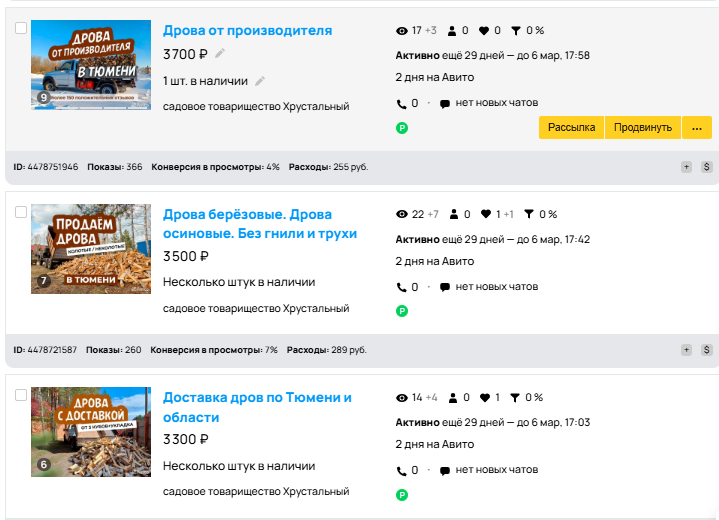This screenshot has width=719, height=520.
Task: Open the three-dots more actions menu
Action: 697,127
